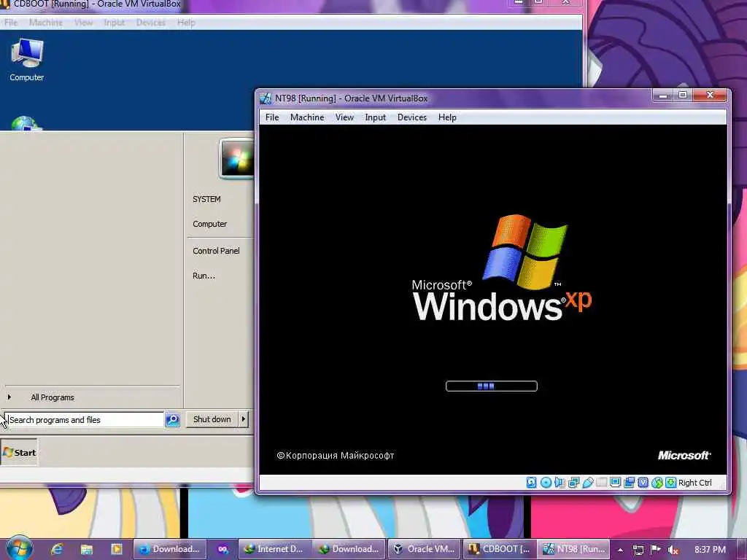
Task: Click the network tray icon
Action: click(638, 550)
